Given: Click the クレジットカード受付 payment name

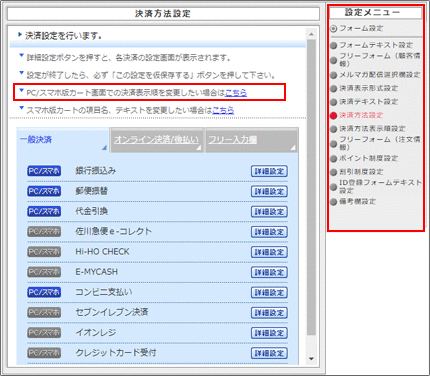Looking at the screenshot, I should click(x=116, y=353).
